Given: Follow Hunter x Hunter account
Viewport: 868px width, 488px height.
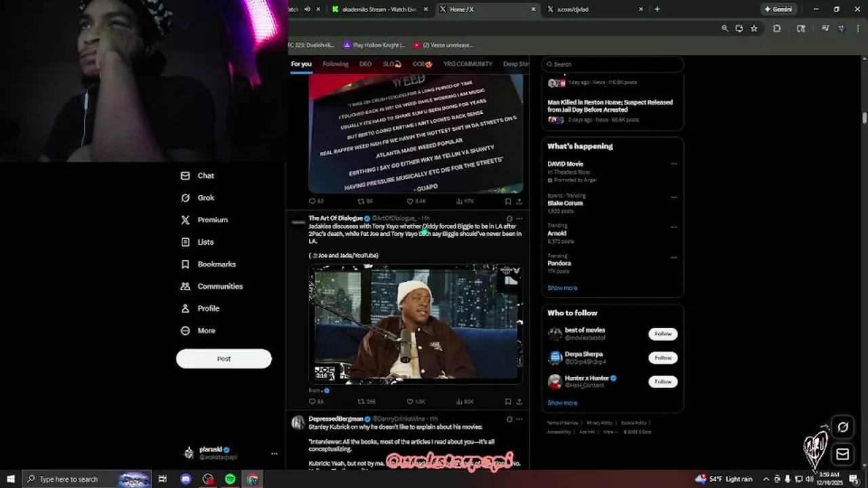Looking at the screenshot, I should coord(663,382).
